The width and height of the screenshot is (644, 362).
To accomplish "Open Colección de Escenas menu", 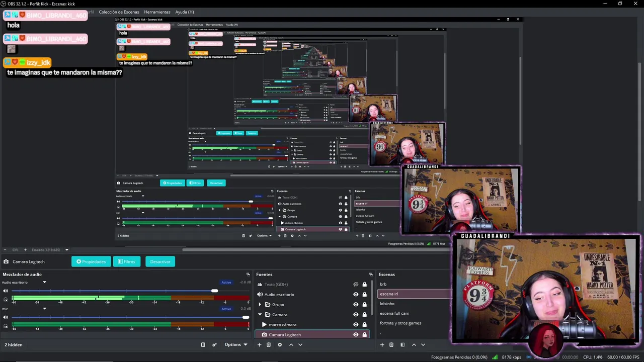I will coord(119,12).
